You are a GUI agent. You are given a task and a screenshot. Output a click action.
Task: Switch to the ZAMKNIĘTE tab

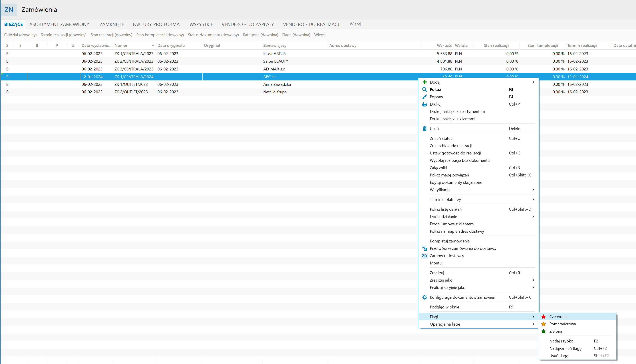pos(112,24)
